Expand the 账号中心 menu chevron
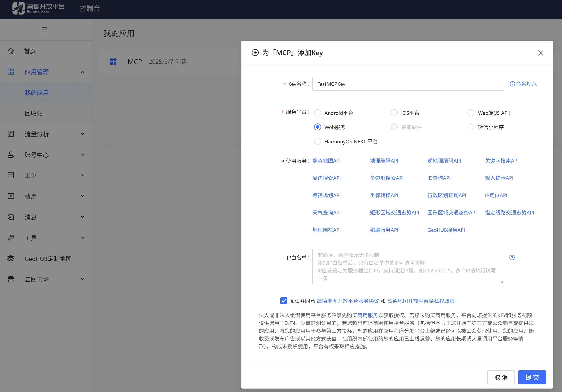The image size is (562, 392). (83, 155)
